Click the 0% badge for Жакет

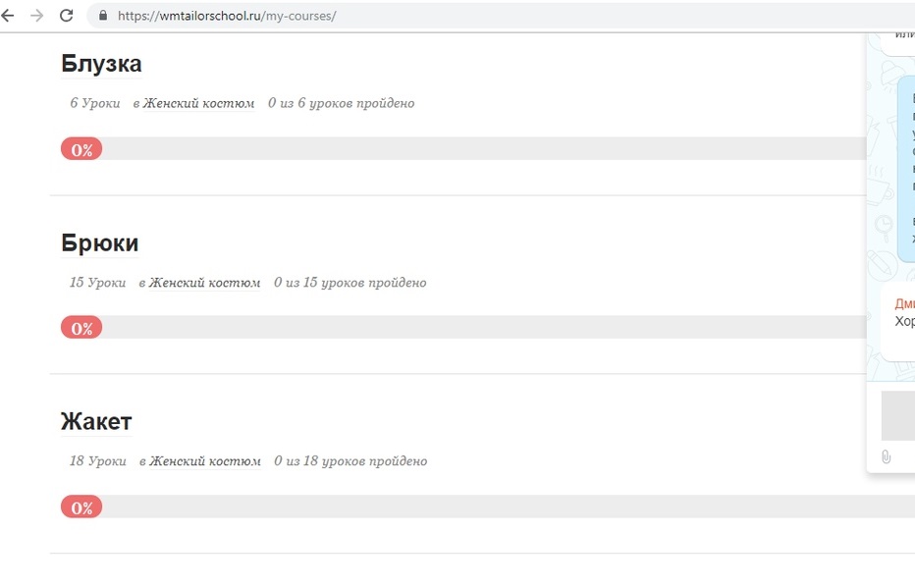point(81,507)
